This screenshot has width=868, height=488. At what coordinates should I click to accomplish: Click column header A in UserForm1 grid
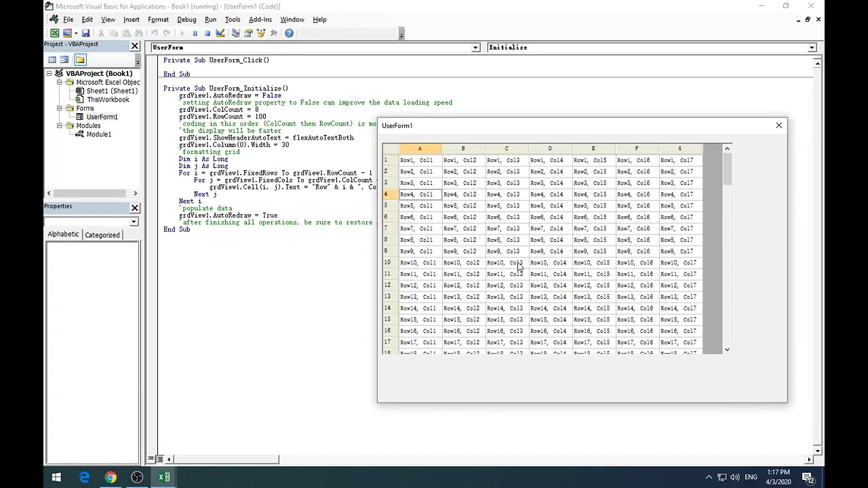[420, 148]
